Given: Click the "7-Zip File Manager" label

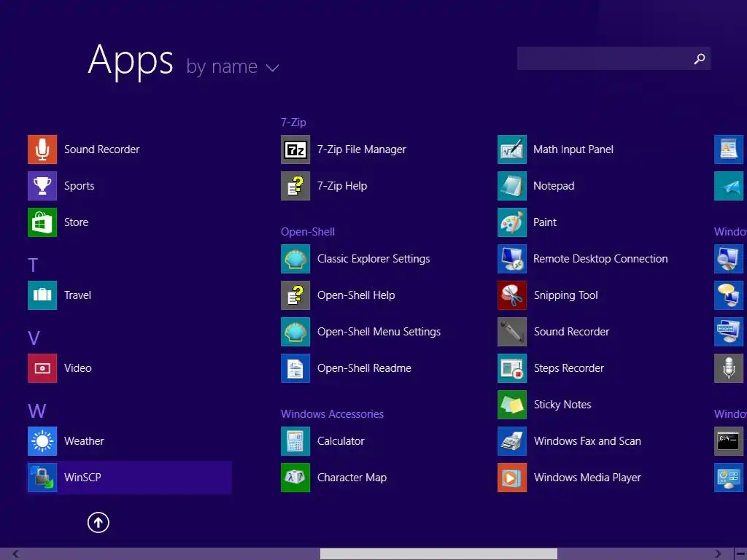Looking at the screenshot, I should 362,149.
